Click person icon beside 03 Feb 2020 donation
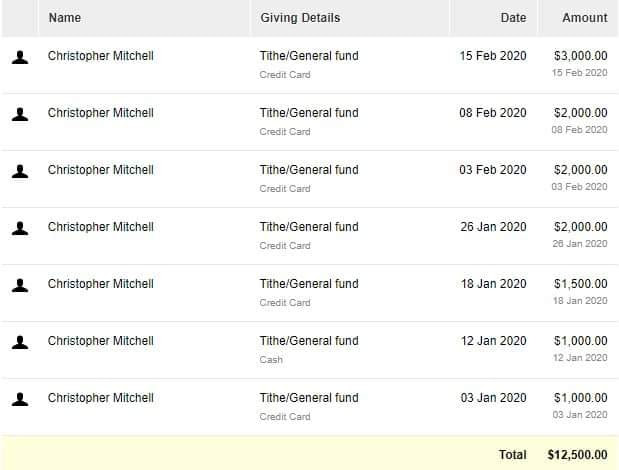The height and width of the screenshot is (470, 619). click(x=20, y=171)
